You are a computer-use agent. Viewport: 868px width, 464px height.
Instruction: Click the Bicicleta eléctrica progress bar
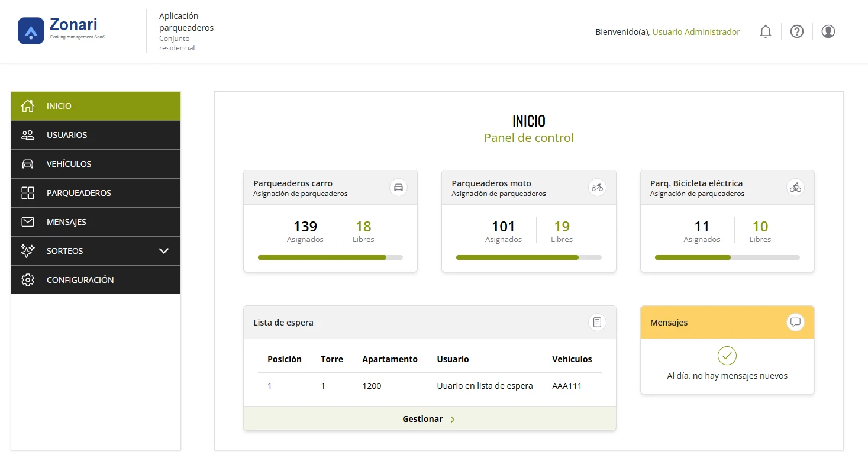pos(727,257)
